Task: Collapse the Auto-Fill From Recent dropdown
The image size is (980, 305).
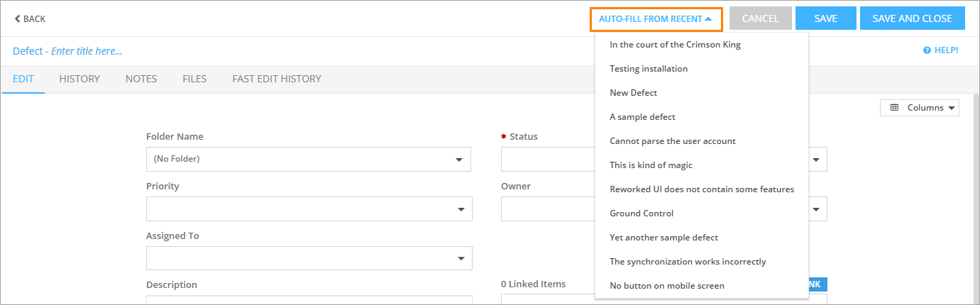Action: click(655, 19)
